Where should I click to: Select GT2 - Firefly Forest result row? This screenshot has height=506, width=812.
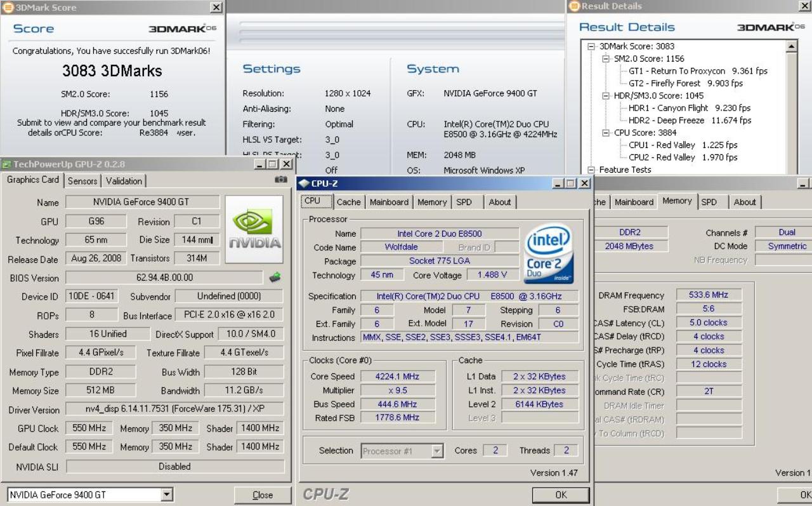[686, 83]
